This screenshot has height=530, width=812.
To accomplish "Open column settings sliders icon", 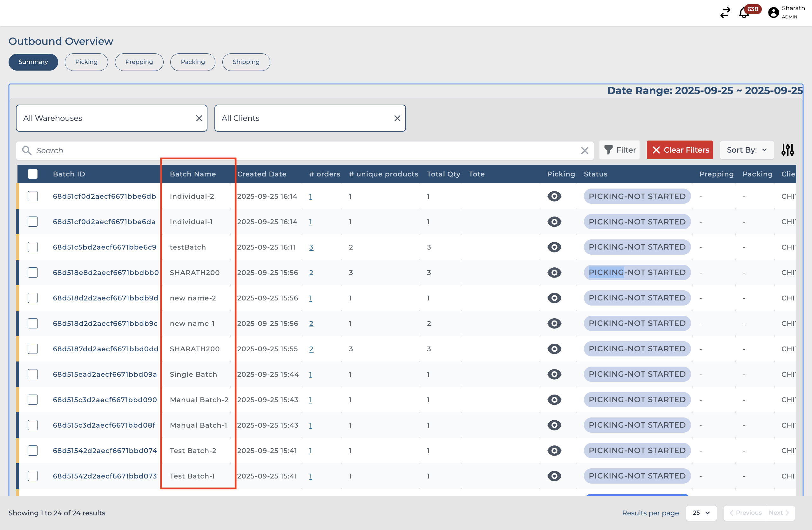I will (x=788, y=150).
